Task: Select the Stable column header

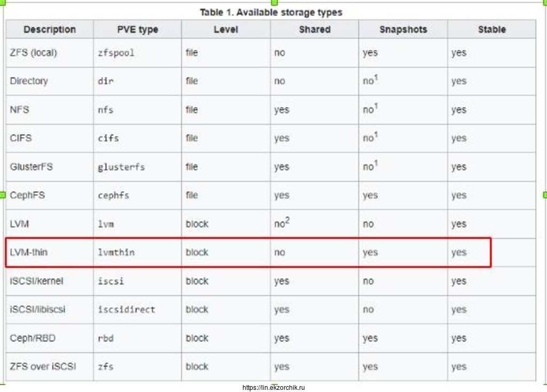Action: click(491, 30)
